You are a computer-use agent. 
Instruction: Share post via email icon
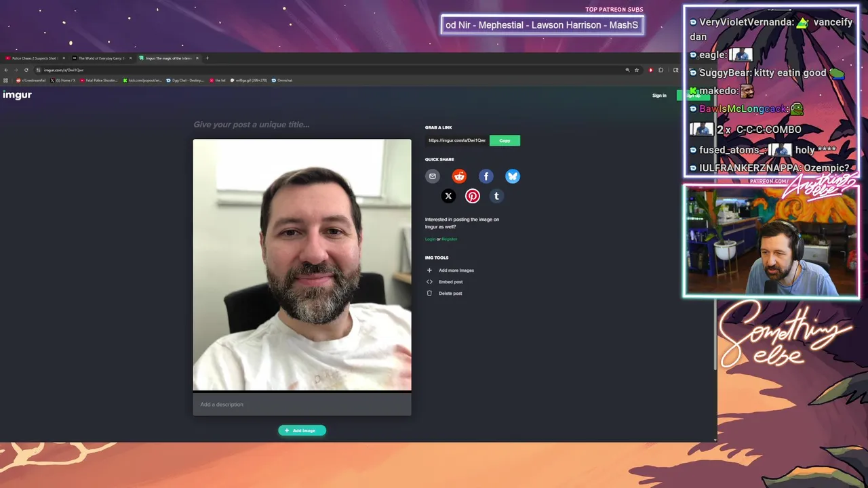[432, 176]
